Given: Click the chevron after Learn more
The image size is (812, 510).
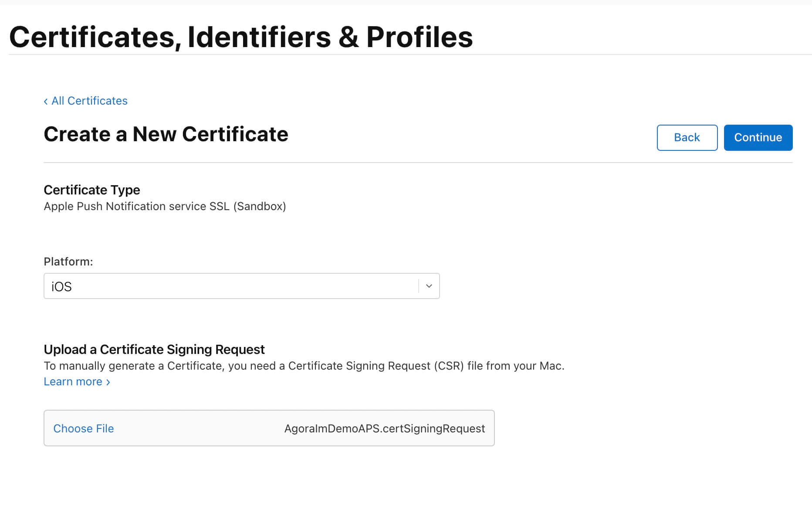Looking at the screenshot, I should [x=108, y=382].
